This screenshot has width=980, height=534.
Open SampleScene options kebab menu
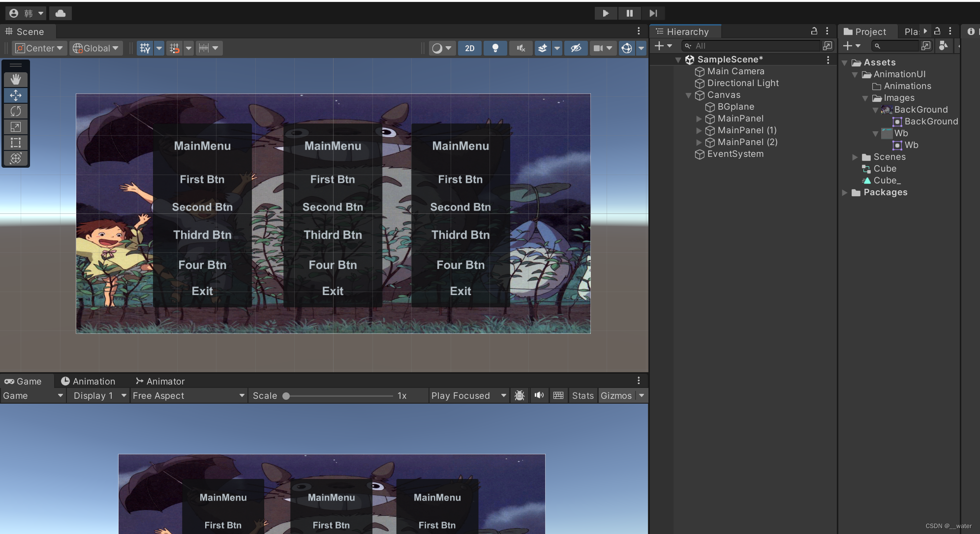pyautogui.click(x=828, y=59)
